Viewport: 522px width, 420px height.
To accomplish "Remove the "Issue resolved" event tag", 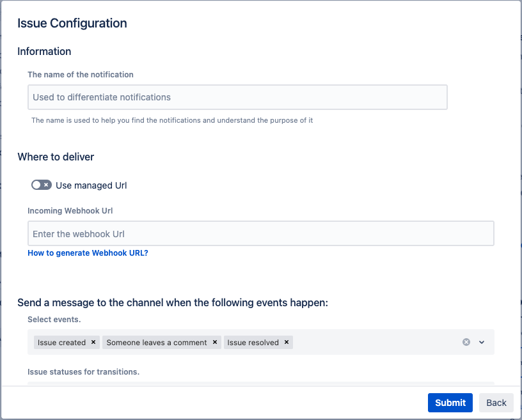I will (287, 343).
